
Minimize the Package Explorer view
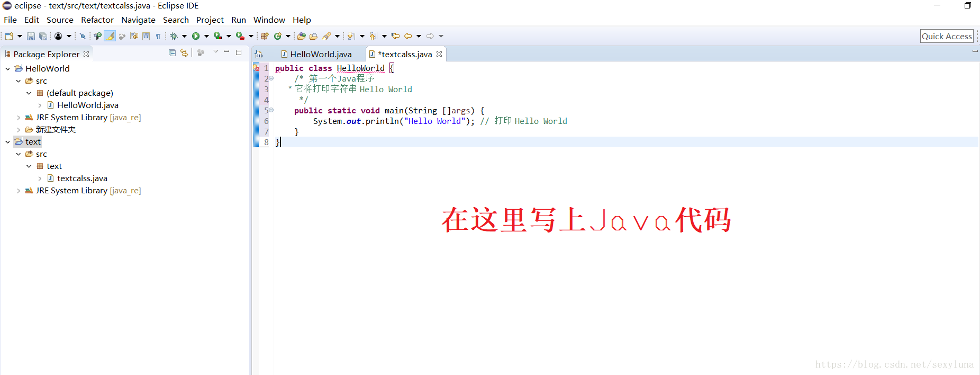tap(226, 51)
